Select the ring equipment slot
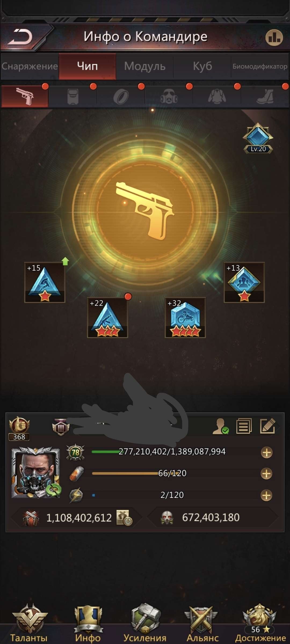290x644 pixels. (x=121, y=96)
